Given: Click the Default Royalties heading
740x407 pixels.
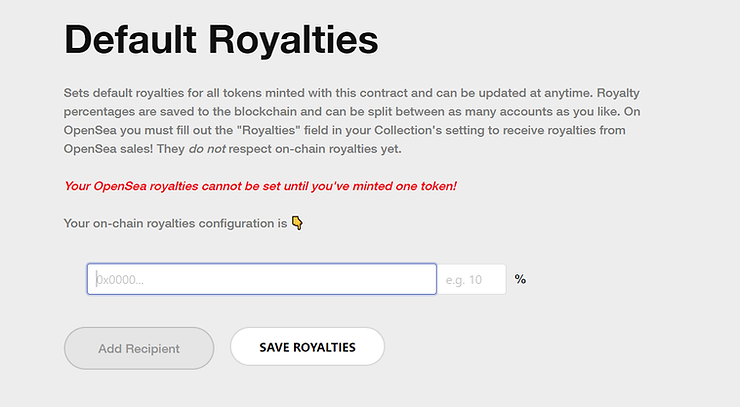Looking at the screenshot, I should (x=221, y=40).
